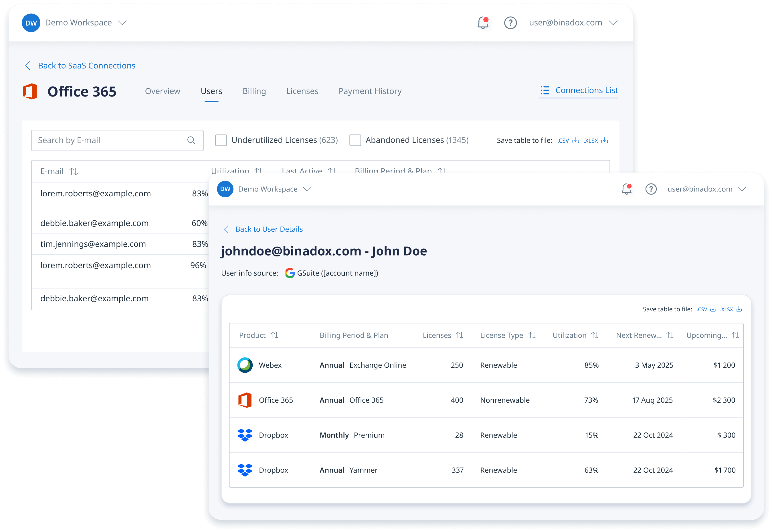Image resolution: width=772 pixels, height=532 pixels.
Task: Click the Billing Period & Plan header in products table
Action: tap(353, 335)
